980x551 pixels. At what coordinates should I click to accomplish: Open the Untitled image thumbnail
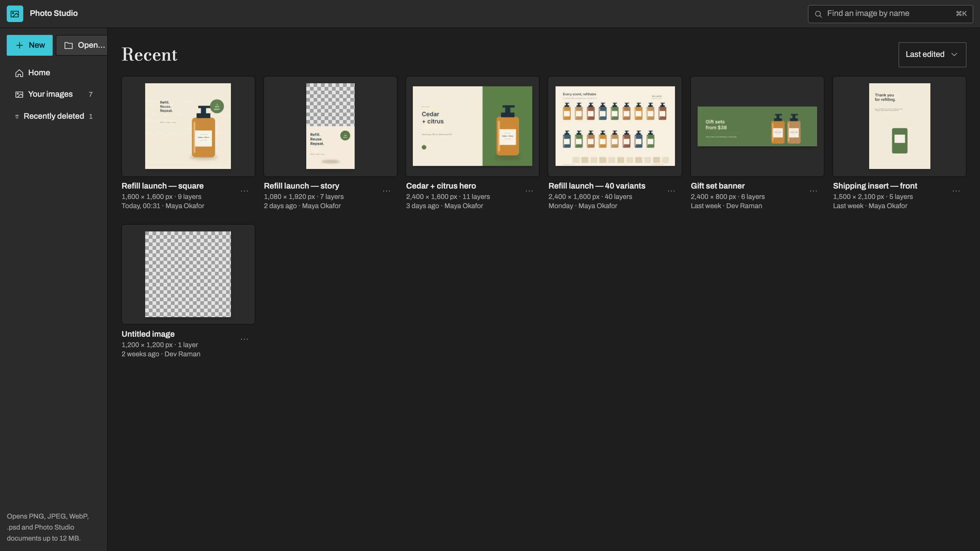pyautogui.click(x=188, y=274)
